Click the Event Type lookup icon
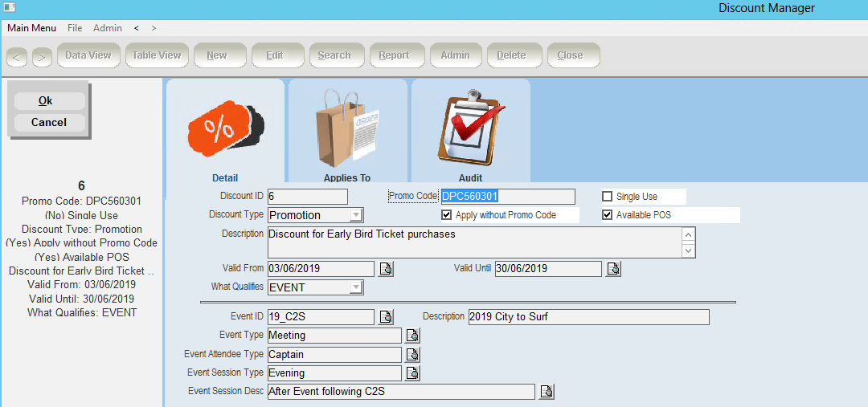The image size is (868, 407). coord(412,336)
